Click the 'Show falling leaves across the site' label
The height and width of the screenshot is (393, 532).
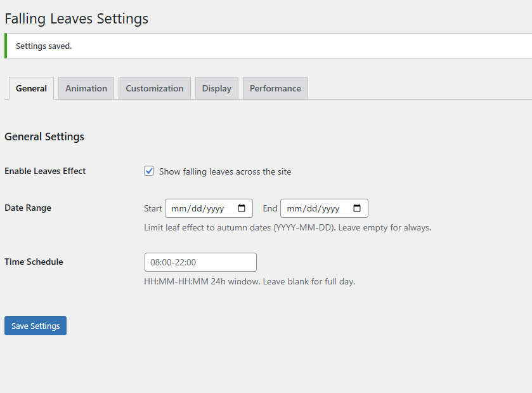click(x=225, y=171)
